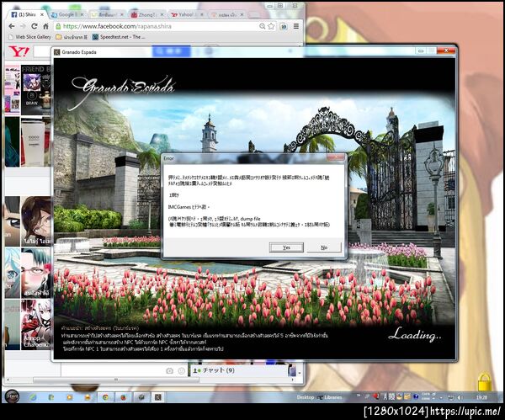This screenshot has width=505, height=420.
Task: Click the Yahoo! logo in Chrome page
Action: click(19, 51)
